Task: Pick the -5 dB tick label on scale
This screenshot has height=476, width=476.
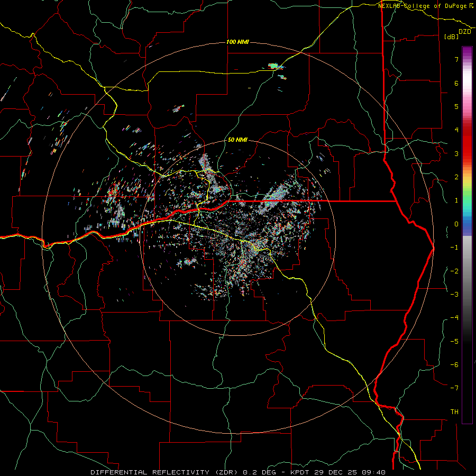Action: [x=454, y=342]
